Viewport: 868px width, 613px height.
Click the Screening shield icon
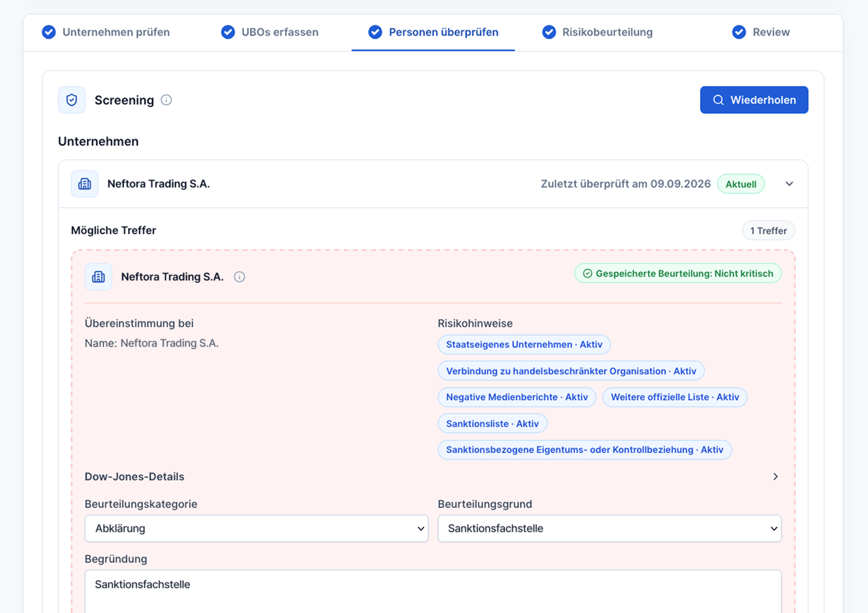pos(72,100)
